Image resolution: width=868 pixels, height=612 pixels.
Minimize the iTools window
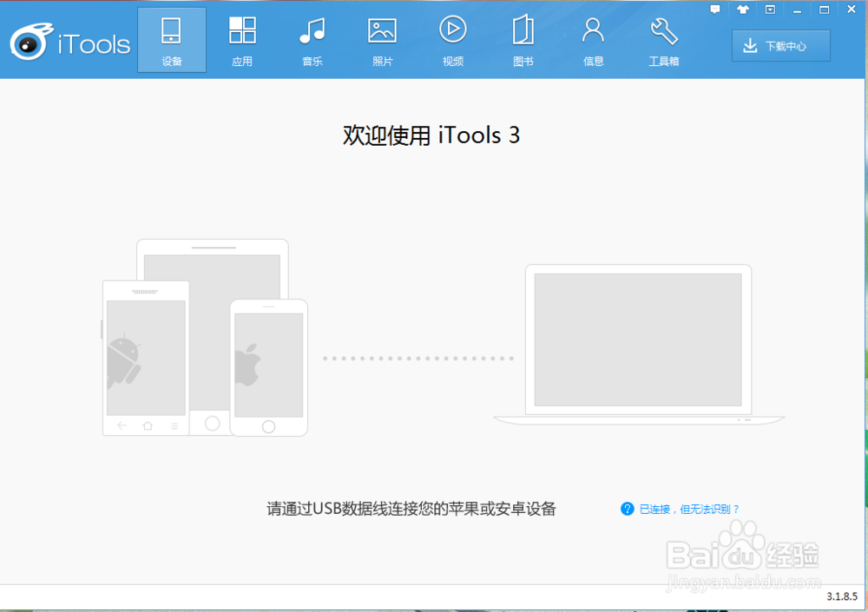pyautogui.click(x=797, y=10)
